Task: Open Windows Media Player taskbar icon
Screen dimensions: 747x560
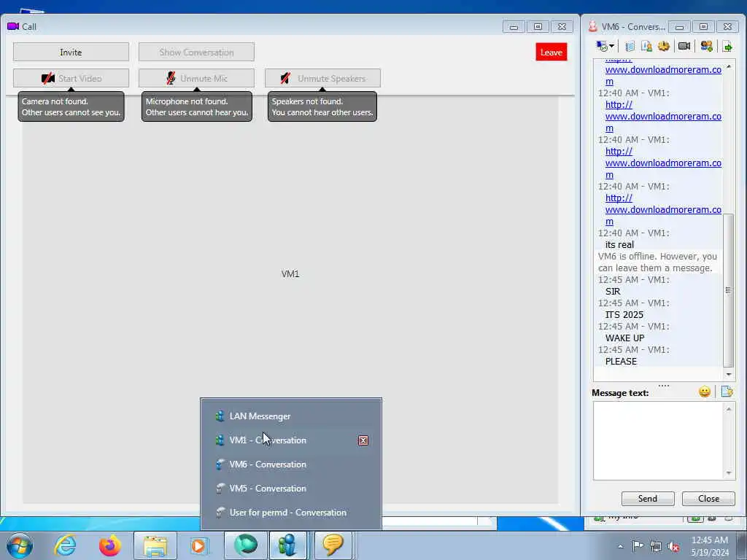Action: click(x=198, y=545)
